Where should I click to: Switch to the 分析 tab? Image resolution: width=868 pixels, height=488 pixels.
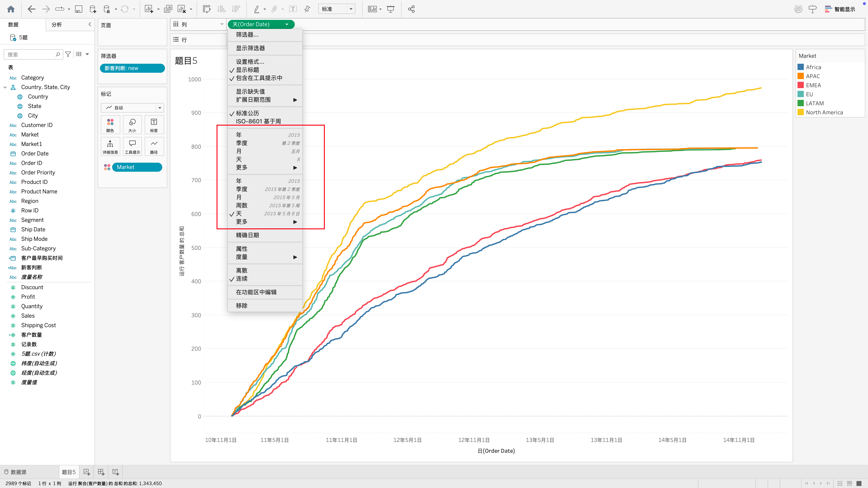tap(56, 25)
